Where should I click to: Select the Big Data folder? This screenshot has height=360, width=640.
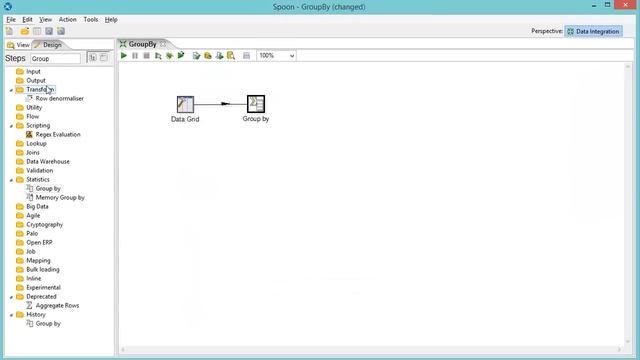[x=37, y=207]
